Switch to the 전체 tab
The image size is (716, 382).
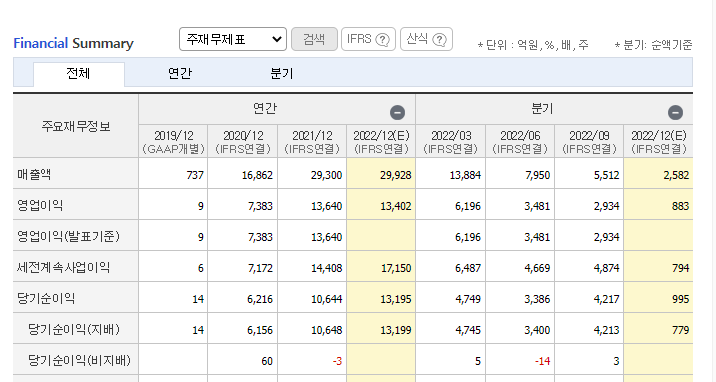pos(79,73)
